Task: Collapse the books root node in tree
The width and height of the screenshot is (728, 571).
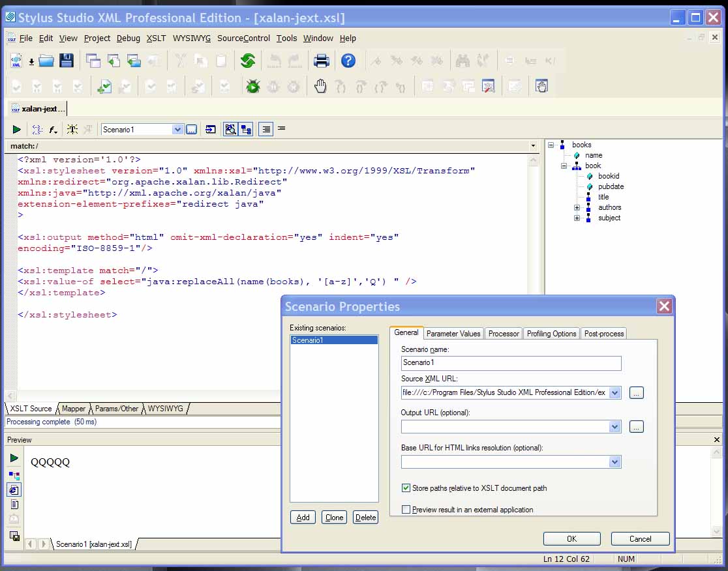Action: click(551, 145)
